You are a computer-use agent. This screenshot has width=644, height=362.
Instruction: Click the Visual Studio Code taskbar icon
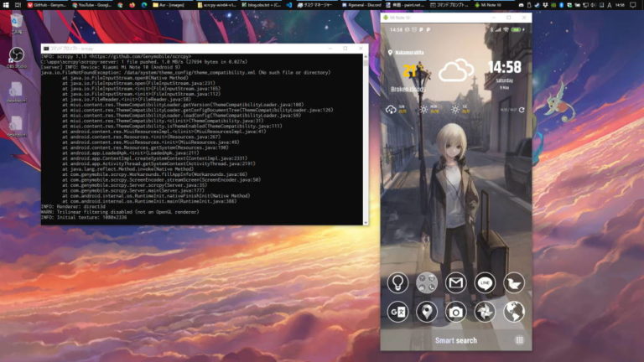tap(289, 5)
